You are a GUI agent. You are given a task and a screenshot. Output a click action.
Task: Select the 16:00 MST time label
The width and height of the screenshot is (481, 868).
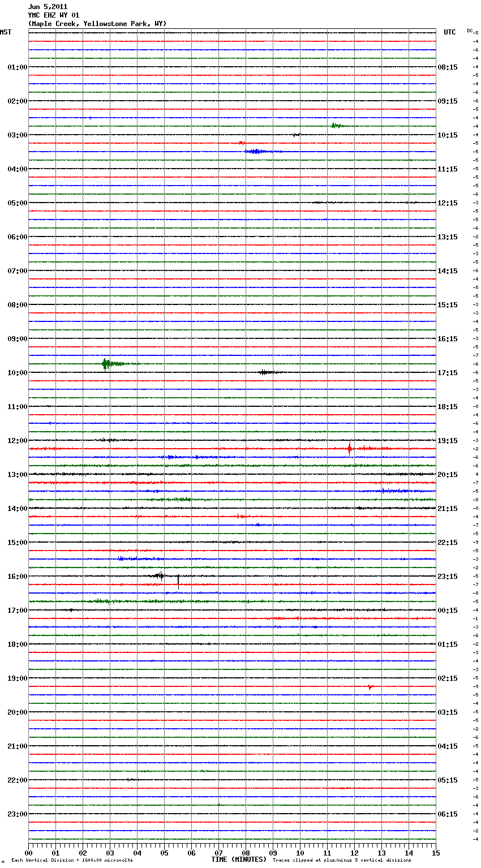point(18,577)
